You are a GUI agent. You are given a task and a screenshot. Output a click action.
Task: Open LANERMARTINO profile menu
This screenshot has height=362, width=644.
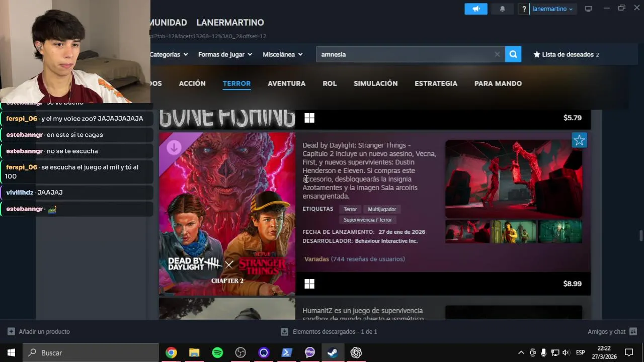(x=230, y=23)
